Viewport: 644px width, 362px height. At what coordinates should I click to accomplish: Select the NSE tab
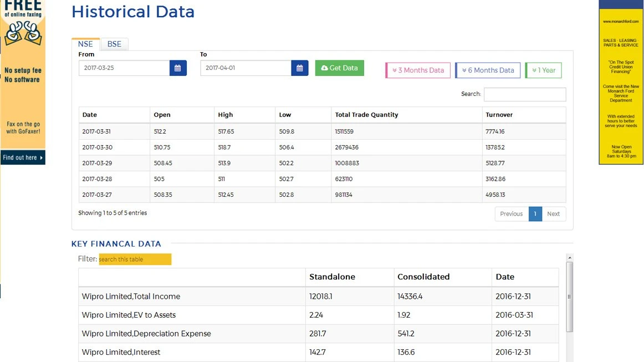pos(85,44)
